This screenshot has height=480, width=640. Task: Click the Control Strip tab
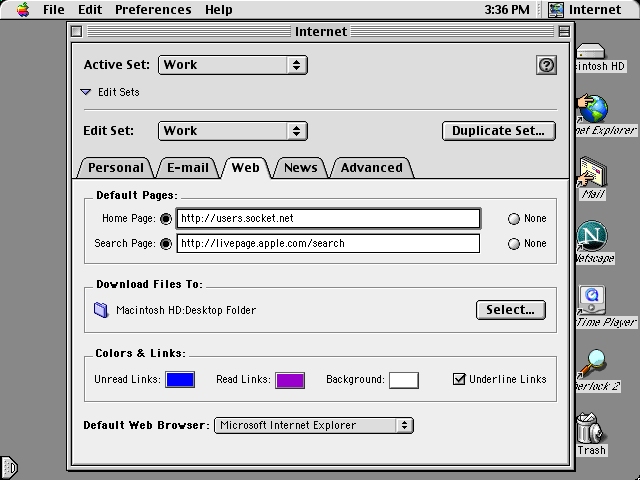pos(9,467)
